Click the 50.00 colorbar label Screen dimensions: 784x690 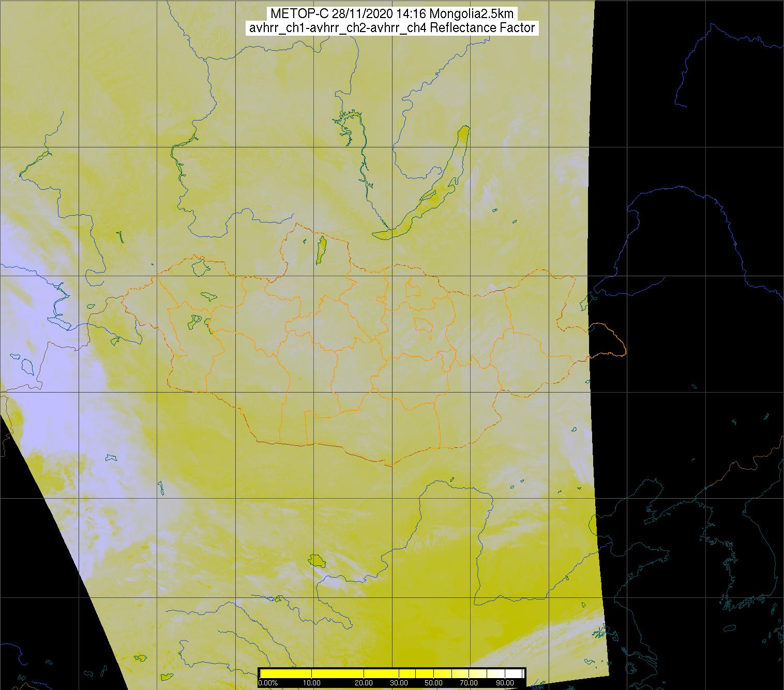[x=433, y=683]
